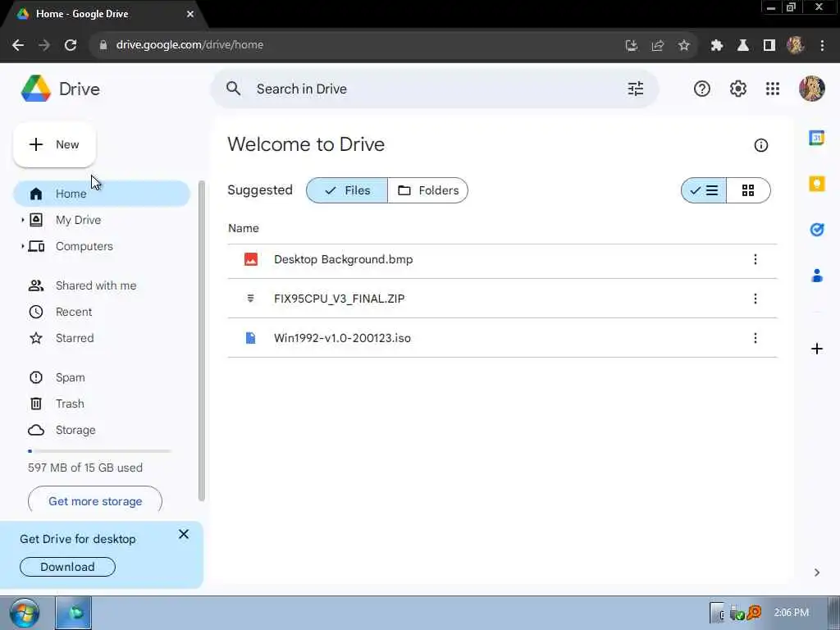Click install app icon in address bar
The width and height of the screenshot is (840, 630).
632,46
